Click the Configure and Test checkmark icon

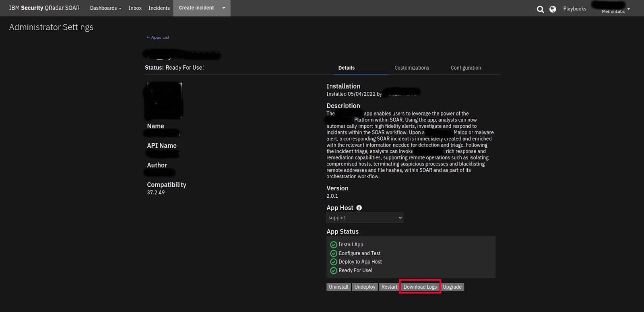click(x=333, y=253)
